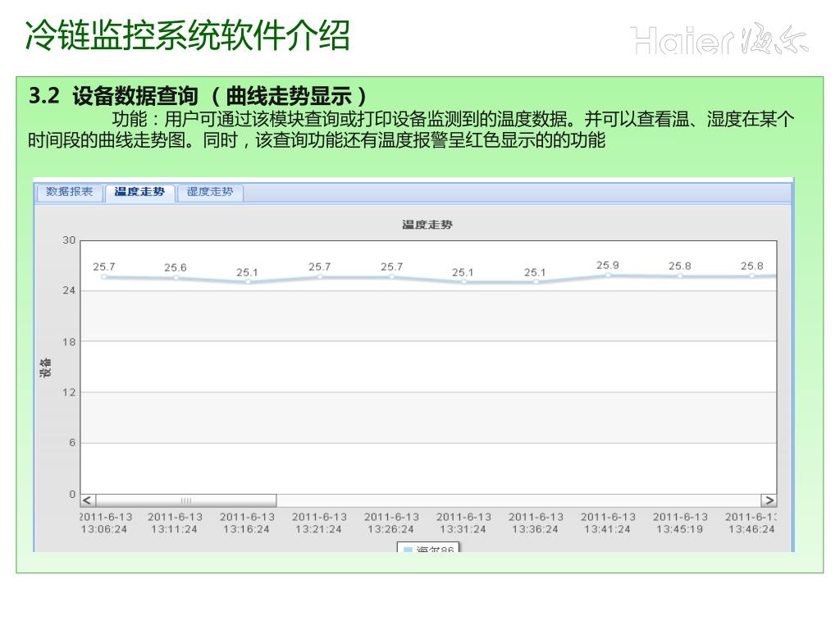Click the chart's left scroll arrow
The width and height of the screenshot is (840, 630).
pos(89,501)
